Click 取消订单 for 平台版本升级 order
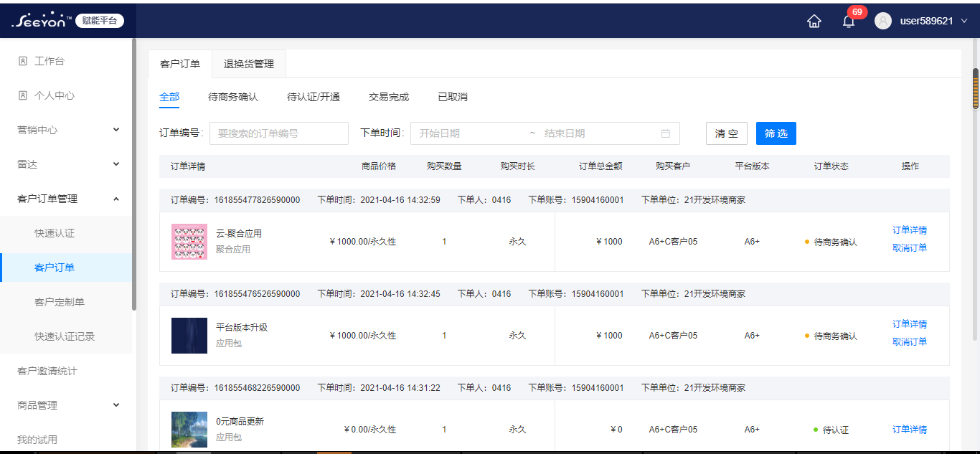 coord(910,342)
